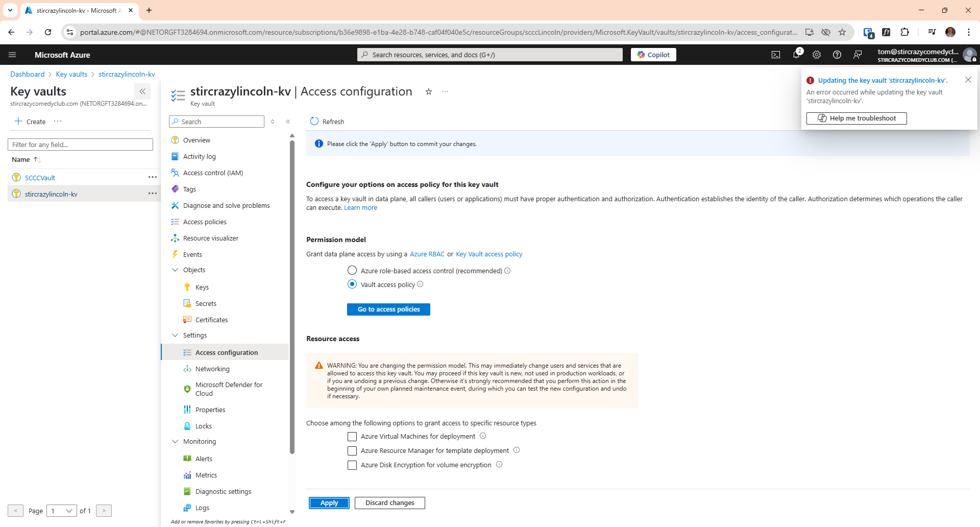Click the Apply button
This screenshot has width=980, height=527.
329,502
